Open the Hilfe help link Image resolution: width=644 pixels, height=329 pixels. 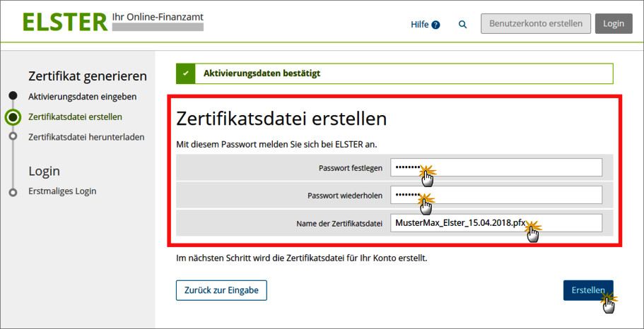click(x=425, y=25)
